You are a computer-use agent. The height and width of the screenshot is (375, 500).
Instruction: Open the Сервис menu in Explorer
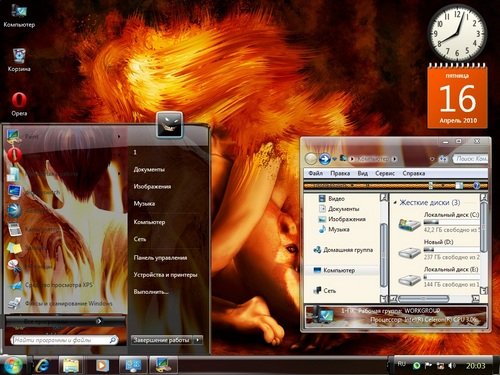coord(385,173)
